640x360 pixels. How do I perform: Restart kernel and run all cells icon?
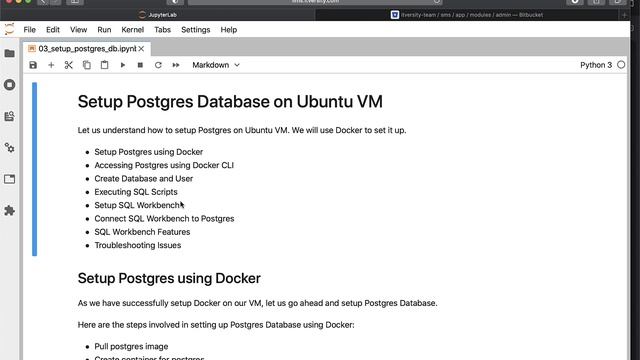[176, 65]
